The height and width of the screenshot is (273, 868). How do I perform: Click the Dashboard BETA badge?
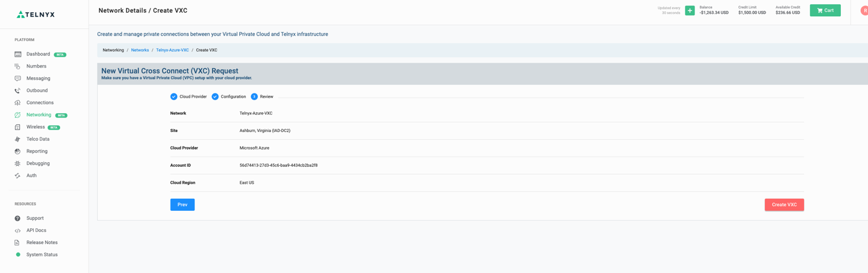[60, 55]
